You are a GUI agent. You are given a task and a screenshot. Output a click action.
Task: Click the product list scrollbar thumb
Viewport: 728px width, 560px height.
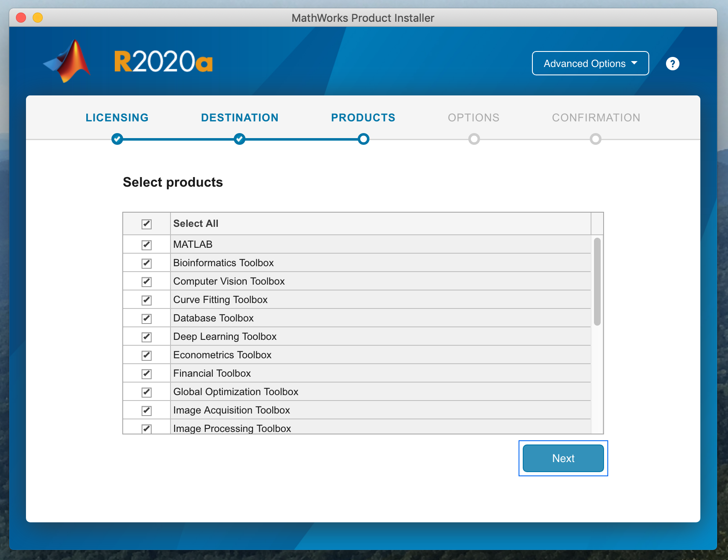(x=597, y=281)
